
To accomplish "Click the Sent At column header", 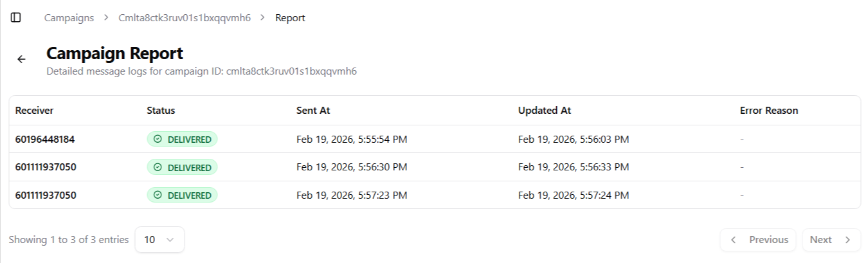I will click(313, 111).
